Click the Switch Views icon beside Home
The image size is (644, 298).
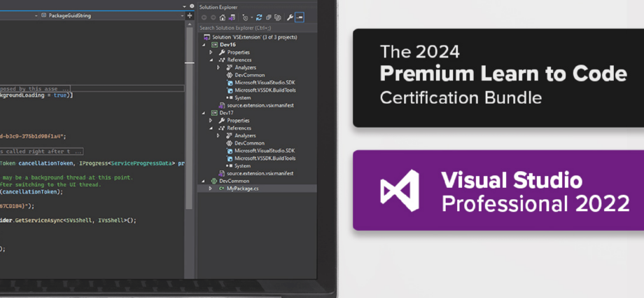coord(232,17)
